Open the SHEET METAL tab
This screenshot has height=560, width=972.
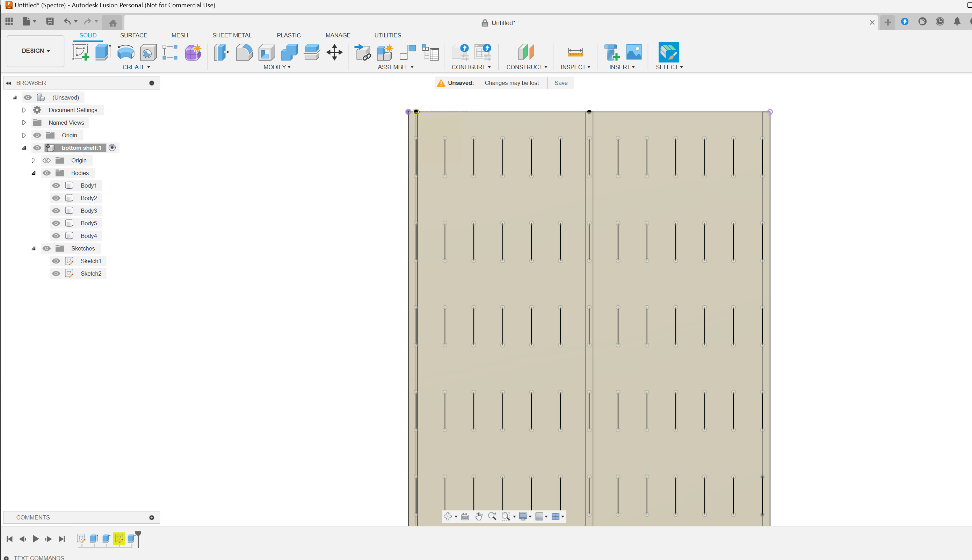pyautogui.click(x=232, y=35)
